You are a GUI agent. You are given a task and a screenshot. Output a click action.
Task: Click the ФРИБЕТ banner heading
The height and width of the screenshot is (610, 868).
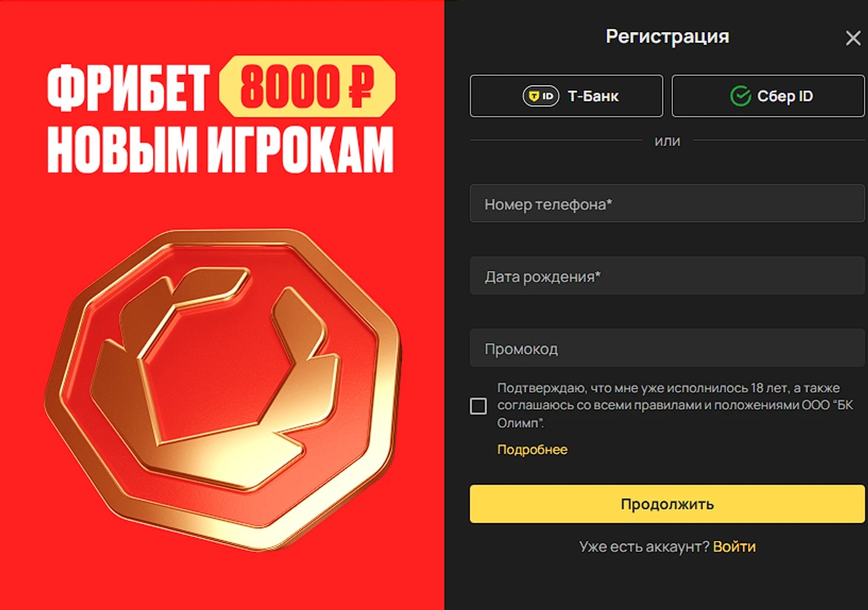(128, 88)
